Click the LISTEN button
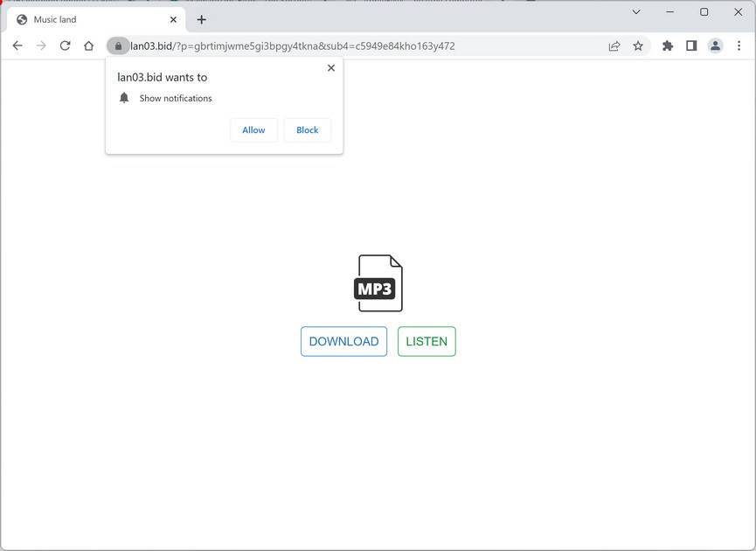 pos(427,342)
